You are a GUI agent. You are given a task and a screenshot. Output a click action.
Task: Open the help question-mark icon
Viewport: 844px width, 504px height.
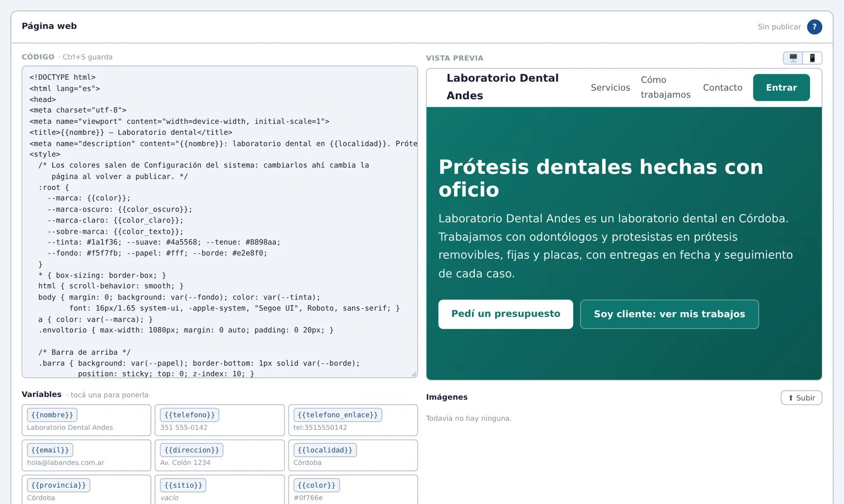[814, 27]
